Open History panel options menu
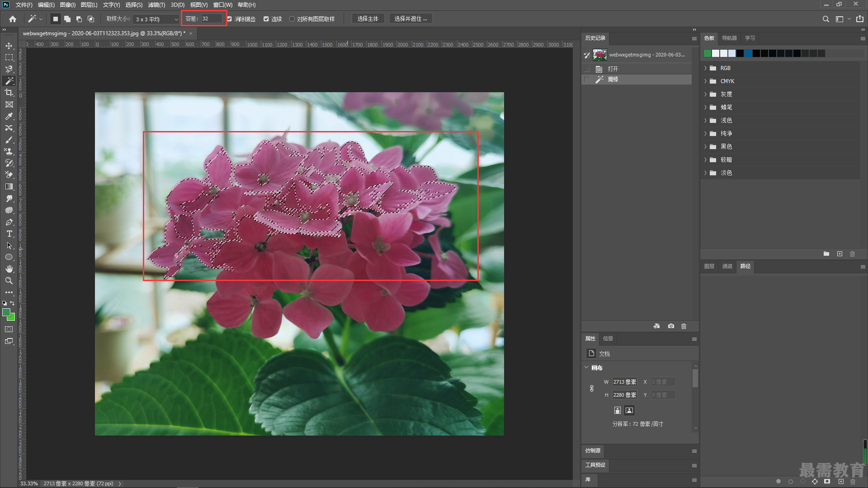Screen dimensions: 868x488 tap(694, 38)
